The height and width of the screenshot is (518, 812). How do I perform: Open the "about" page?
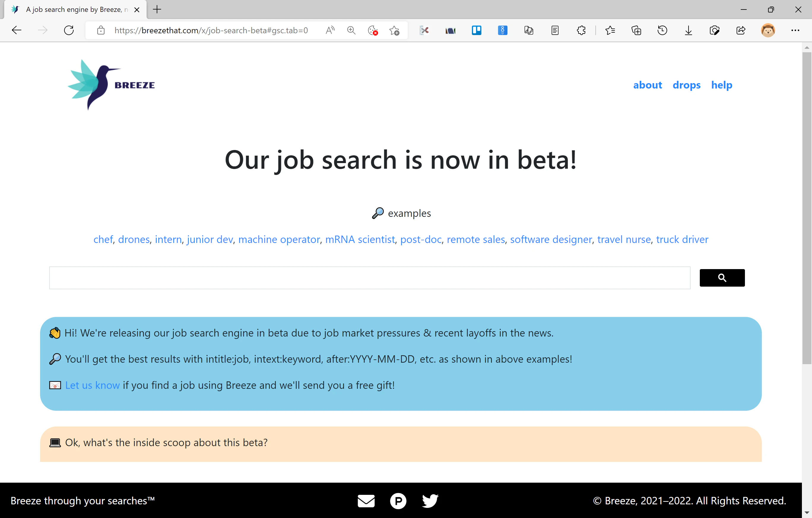click(x=648, y=85)
